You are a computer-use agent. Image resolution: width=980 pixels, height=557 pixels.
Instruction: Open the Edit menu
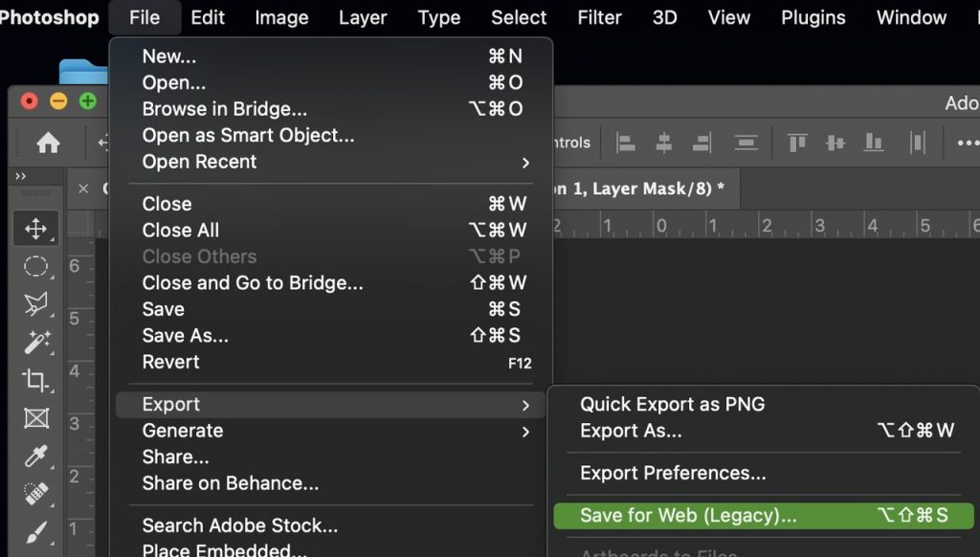click(x=208, y=17)
